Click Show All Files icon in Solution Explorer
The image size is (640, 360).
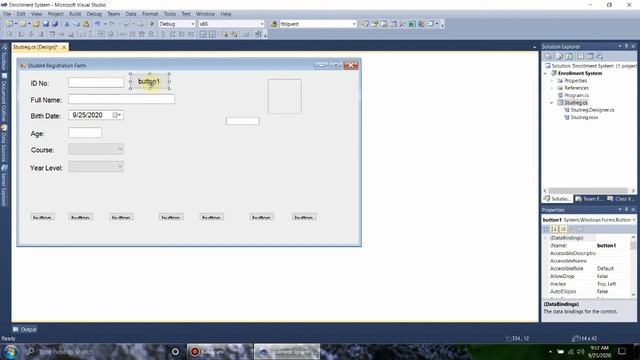(x=559, y=56)
